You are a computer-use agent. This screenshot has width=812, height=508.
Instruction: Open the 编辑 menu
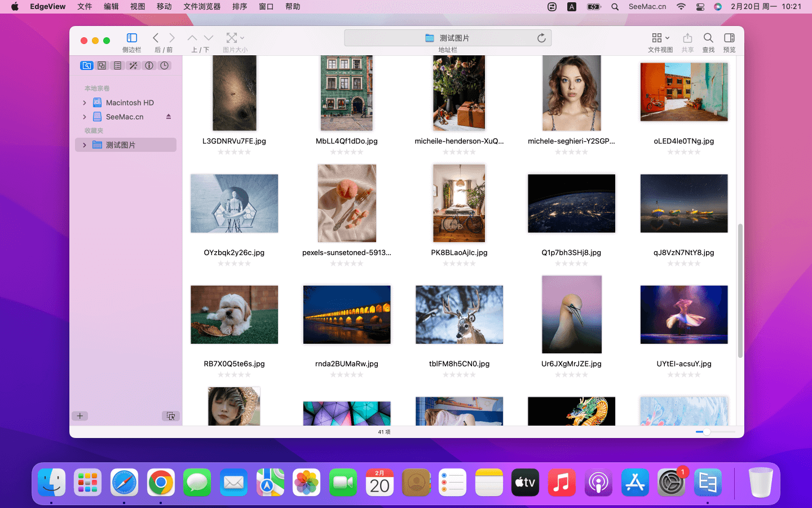111,7
